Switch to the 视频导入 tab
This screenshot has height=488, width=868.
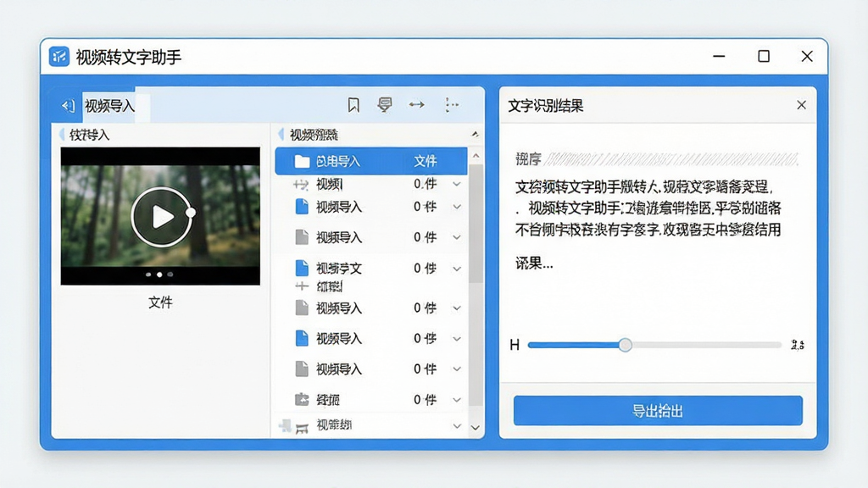(109, 106)
